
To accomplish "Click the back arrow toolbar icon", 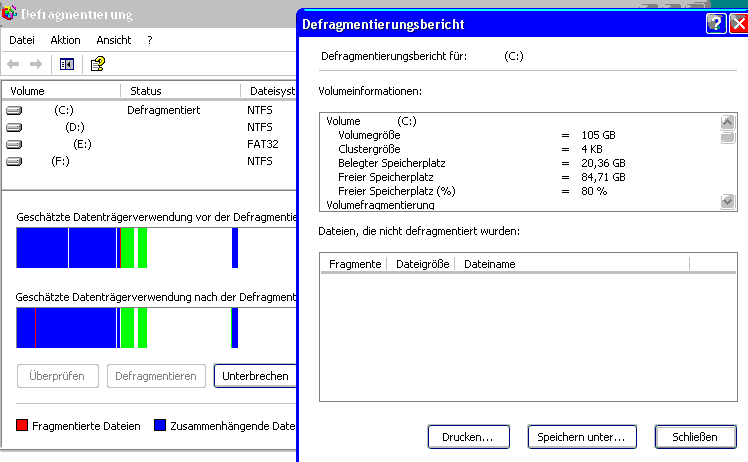I will click(15, 64).
